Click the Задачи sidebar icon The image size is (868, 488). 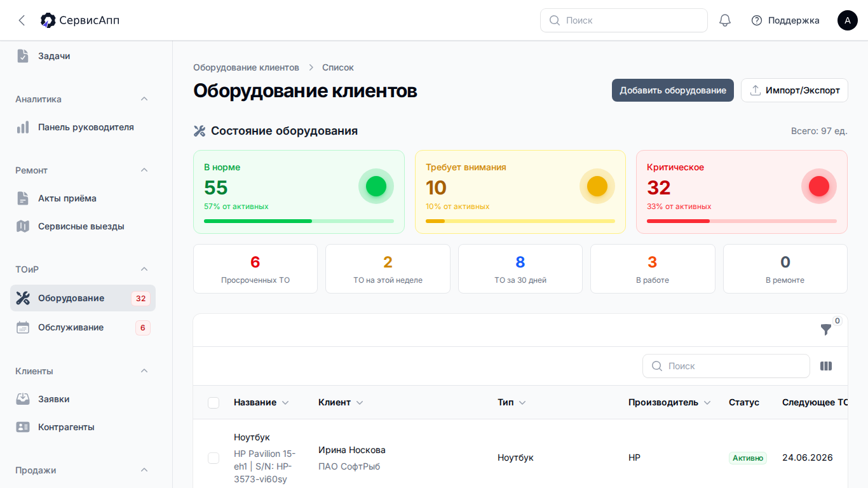[x=23, y=56]
